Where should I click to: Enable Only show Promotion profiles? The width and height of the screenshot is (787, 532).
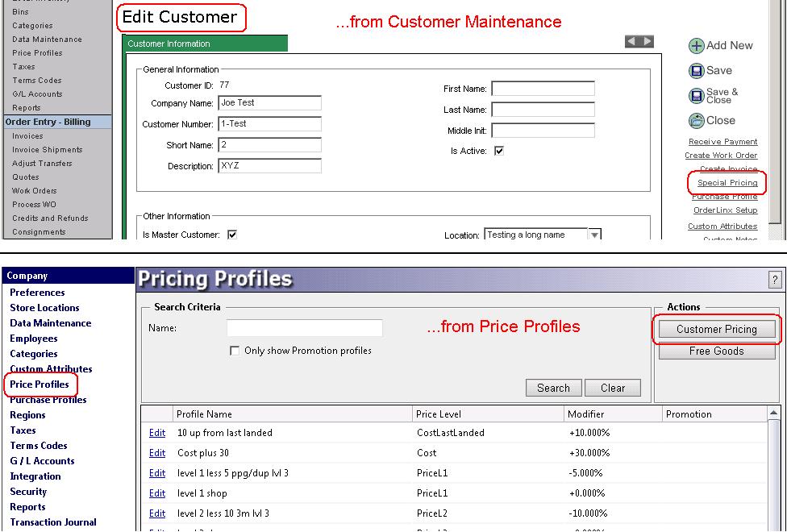click(x=235, y=351)
